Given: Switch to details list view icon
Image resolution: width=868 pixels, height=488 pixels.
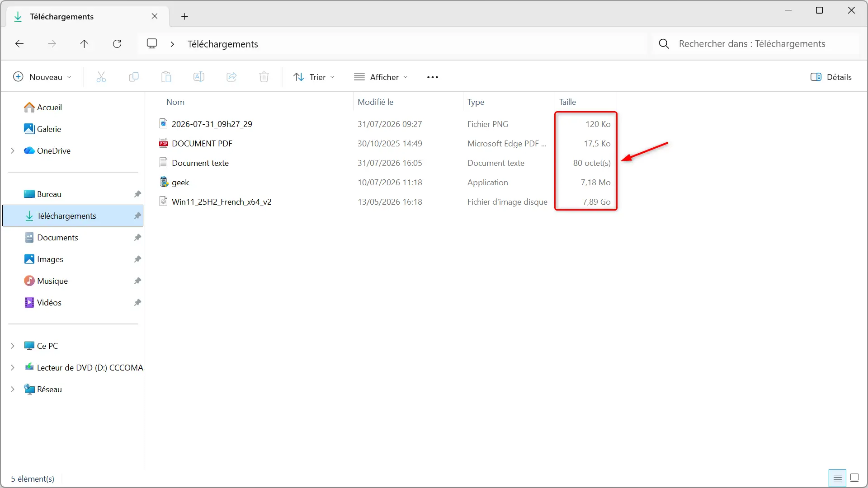Looking at the screenshot, I should pos(837,478).
